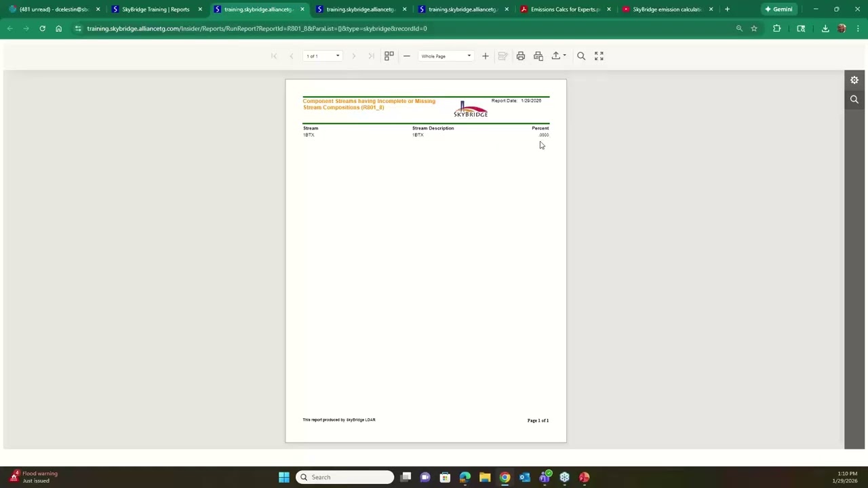Open File Explorer from taskbar
Viewport: 868px width, 488px height.
click(x=485, y=477)
